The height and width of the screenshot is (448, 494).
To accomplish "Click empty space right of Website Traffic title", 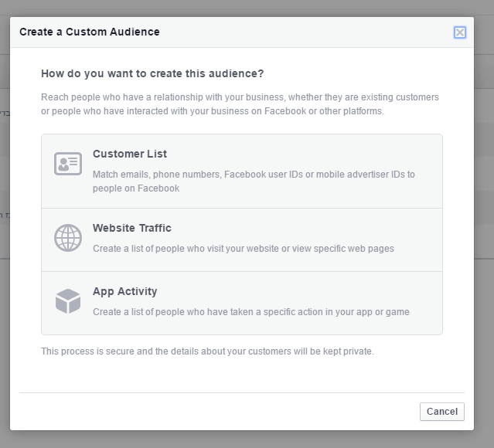I will [309, 228].
